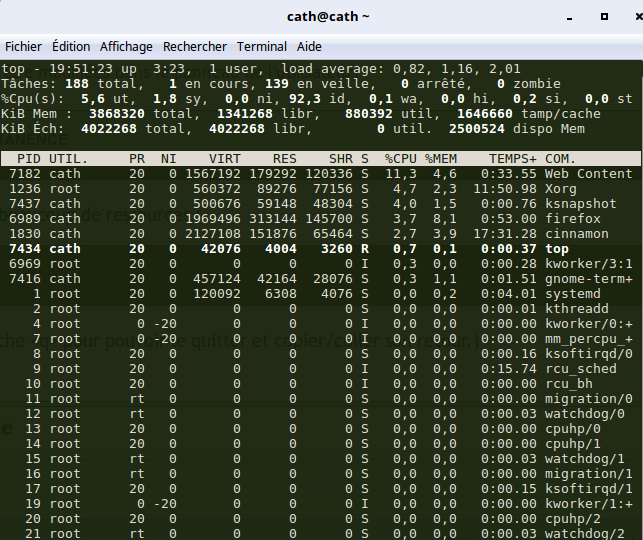
Task: Select the watchdog/0 process name
Action: 585,414
